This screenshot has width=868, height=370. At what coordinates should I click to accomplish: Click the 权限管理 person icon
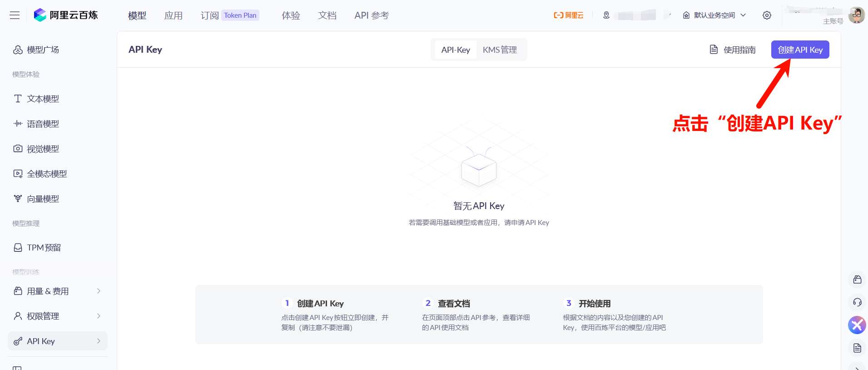[x=18, y=316]
